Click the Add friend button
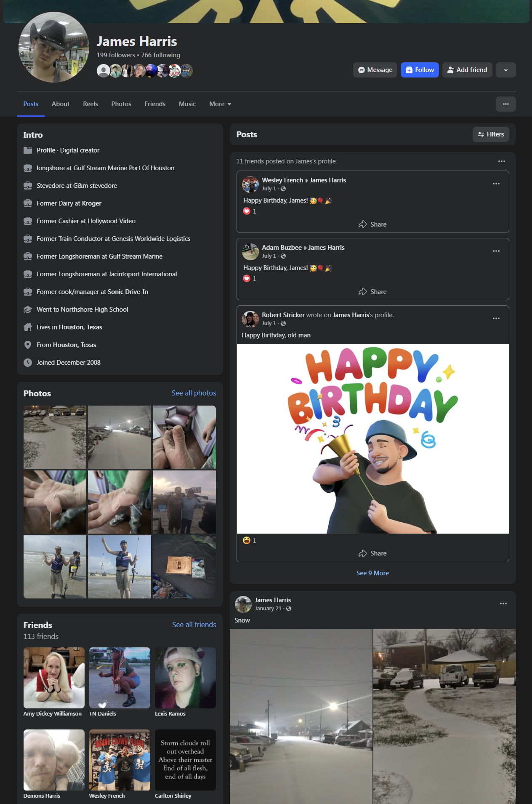 [467, 70]
